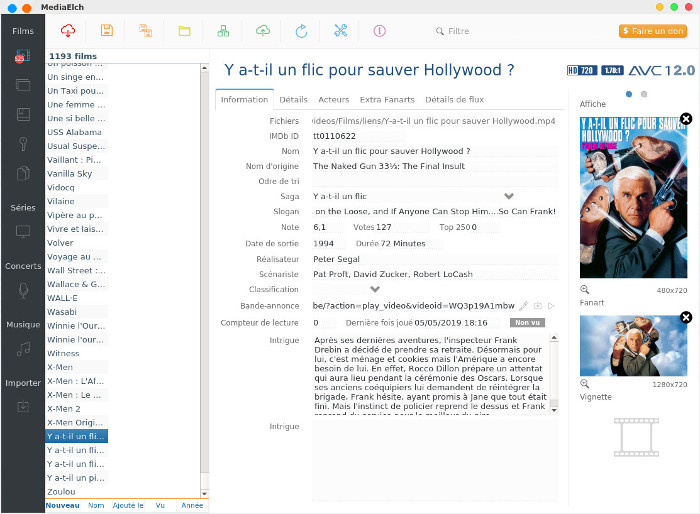Open the Musique note icon
This screenshot has width=700, height=514.
click(x=23, y=349)
